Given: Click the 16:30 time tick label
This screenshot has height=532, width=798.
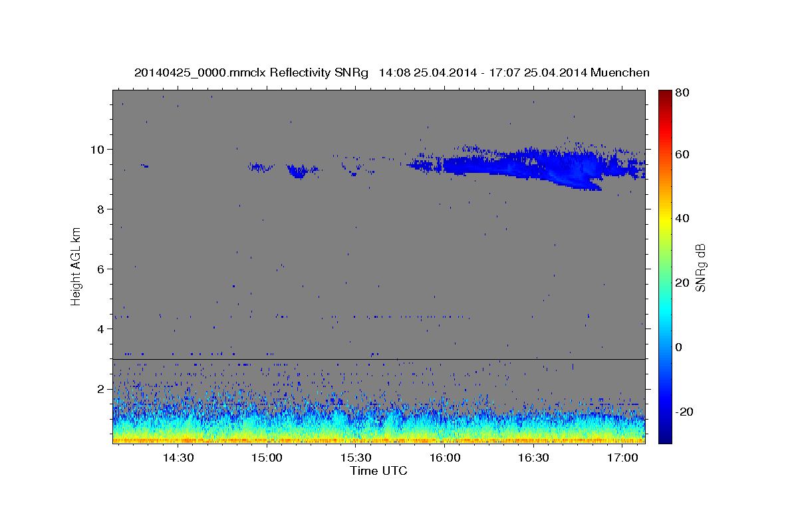Looking at the screenshot, I should coord(533,458).
